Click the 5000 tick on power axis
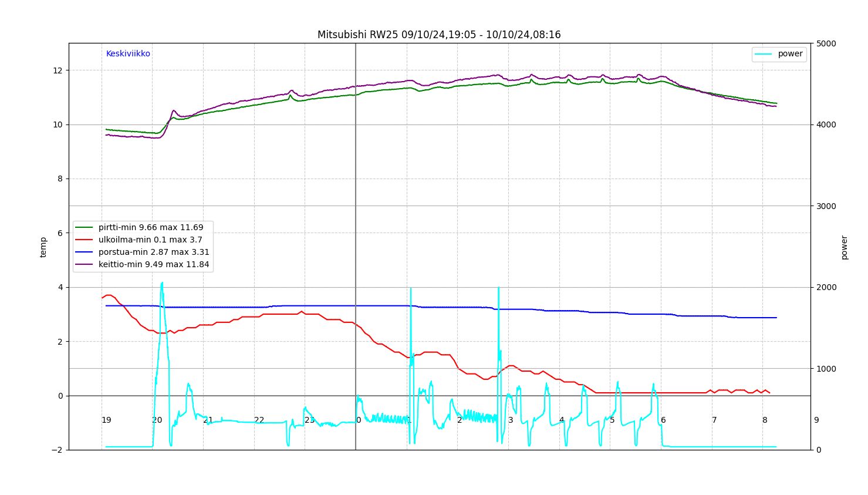The image size is (868, 495). tap(826, 43)
